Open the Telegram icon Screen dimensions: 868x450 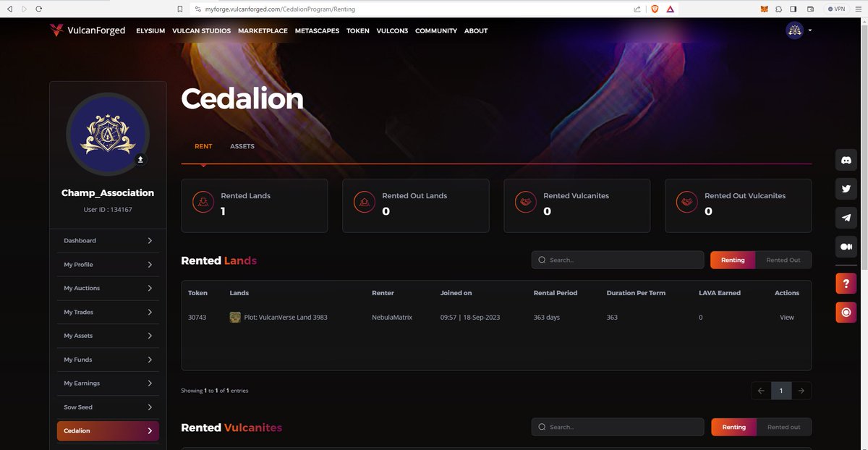pos(846,217)
